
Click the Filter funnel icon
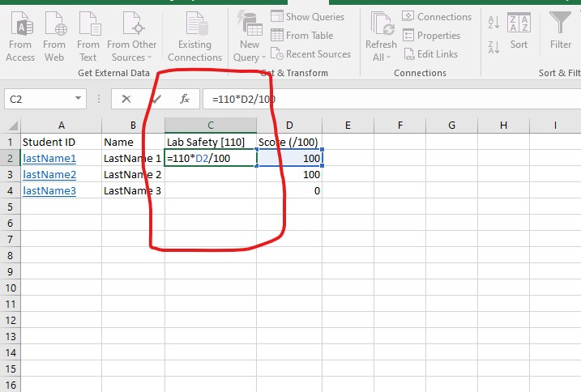(x=560, y=23)
